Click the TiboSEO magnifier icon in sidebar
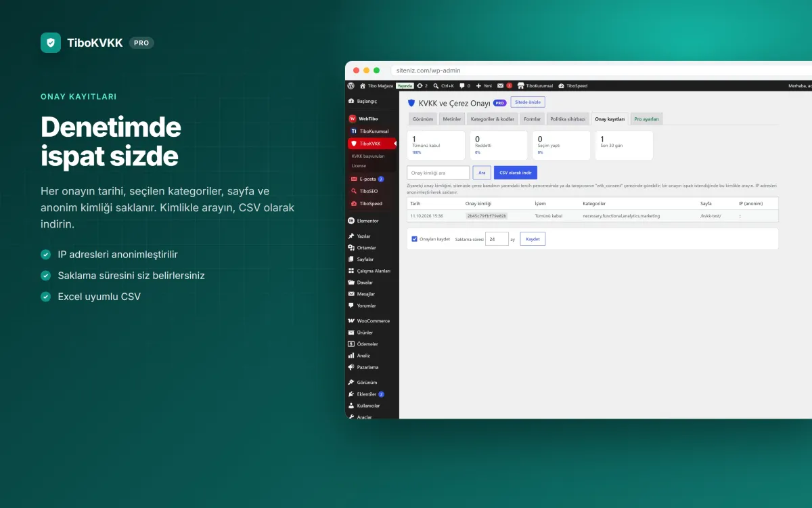Screen dimensions: 812x508 point(354,191)
